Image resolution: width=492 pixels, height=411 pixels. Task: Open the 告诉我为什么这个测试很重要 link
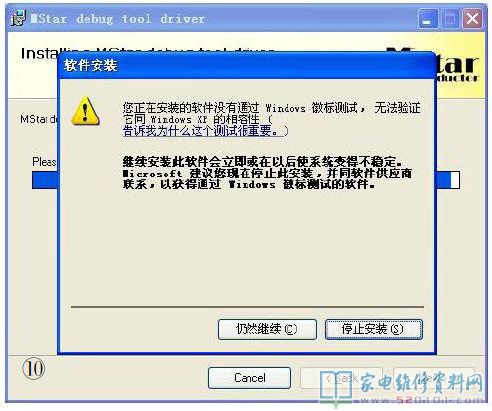point(206,131)
